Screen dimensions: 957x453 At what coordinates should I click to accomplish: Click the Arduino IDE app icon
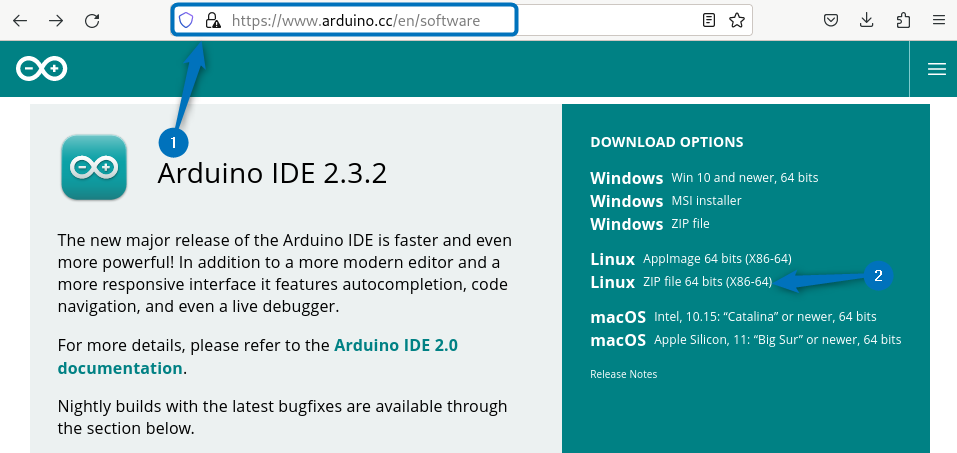(94, 167)
